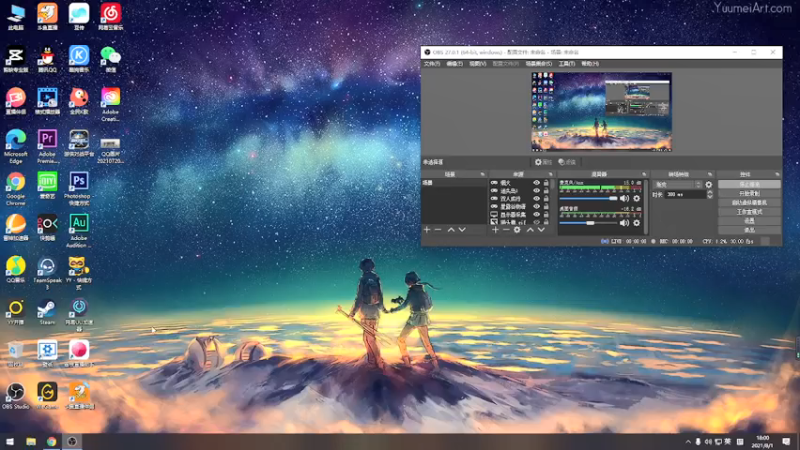Open Microsoft Edge desktop icon
The height and width of the screenshot is (450, 800).
click(15, 146)
